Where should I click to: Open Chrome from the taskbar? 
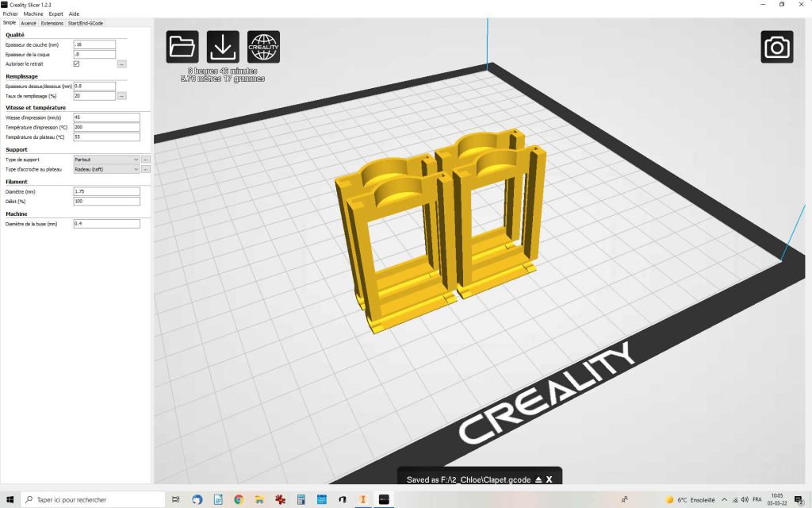point(239,499)
